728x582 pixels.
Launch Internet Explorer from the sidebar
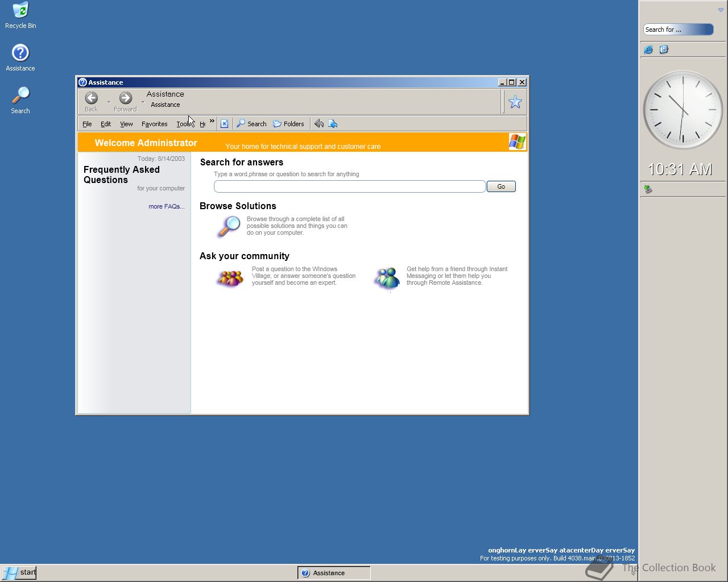point(648,50)
